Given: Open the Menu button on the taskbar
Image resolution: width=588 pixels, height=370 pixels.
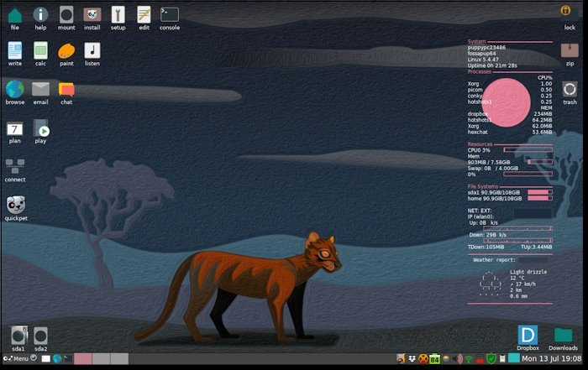Looking at the screenshot, I should (15, 359).
